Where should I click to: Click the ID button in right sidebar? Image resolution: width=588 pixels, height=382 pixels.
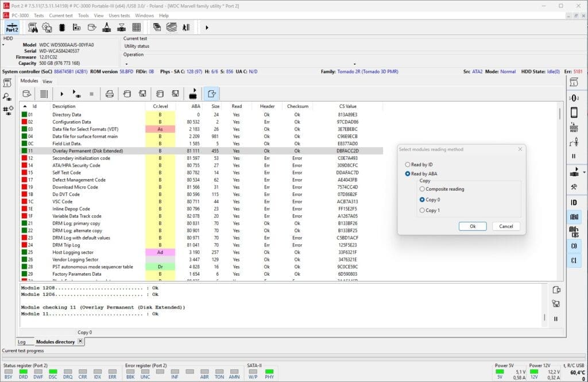(x=574, y=203)
